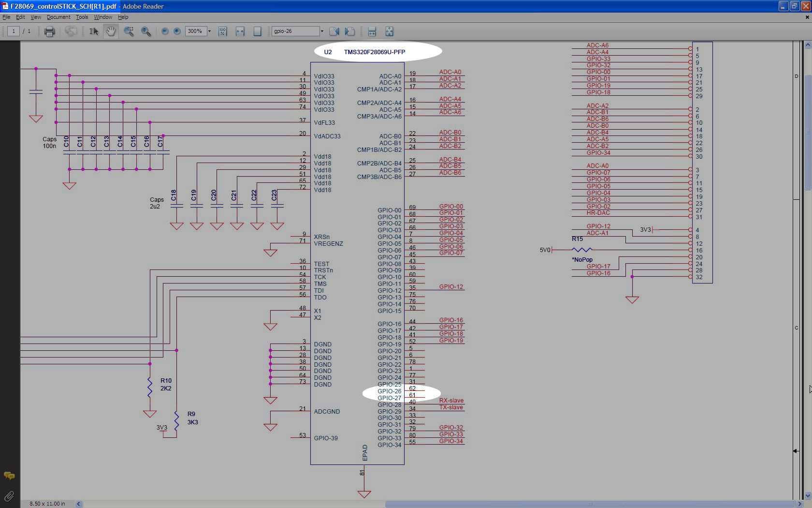Zoom in with the plus button
Viewport: 812px width, 508px height.
tap(177, 31)
